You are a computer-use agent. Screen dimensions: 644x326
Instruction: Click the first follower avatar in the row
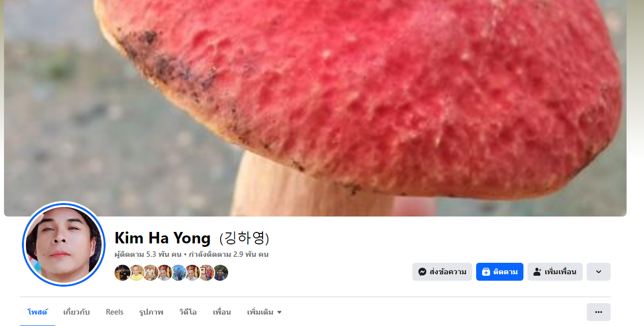point(123,273)
